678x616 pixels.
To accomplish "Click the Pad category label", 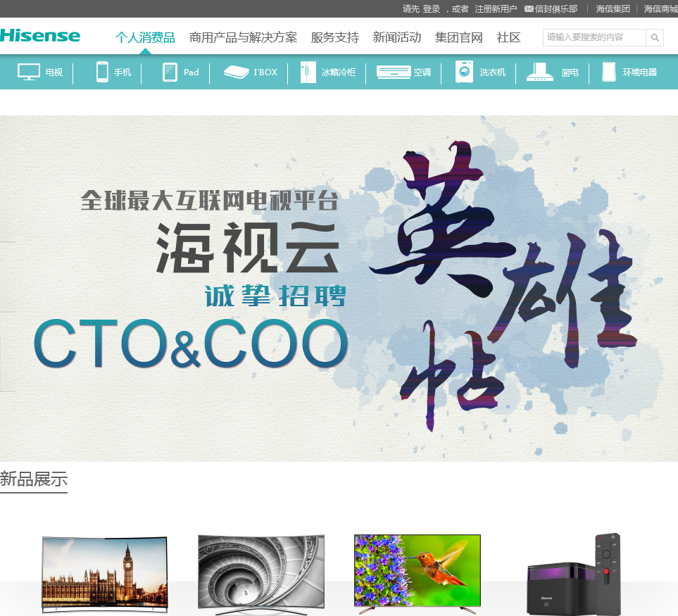I will pos(191,73).
